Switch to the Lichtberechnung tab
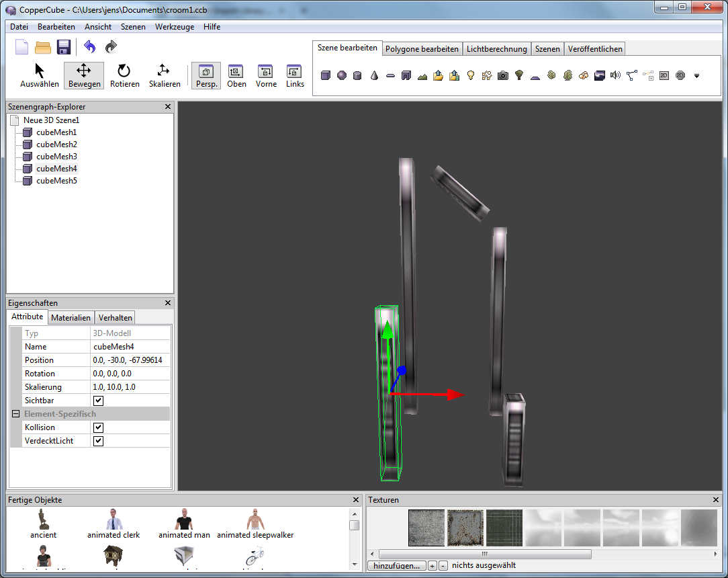 (496, 49)
